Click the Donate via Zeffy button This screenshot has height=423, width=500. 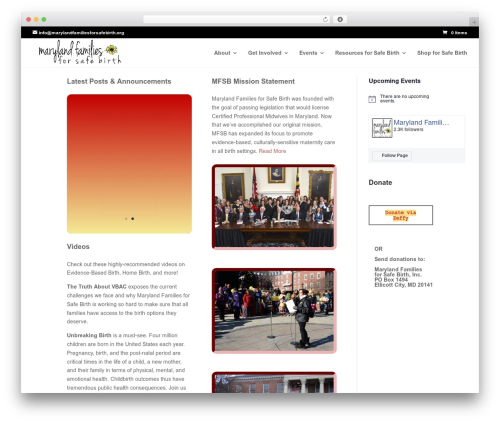click(401, 215)
